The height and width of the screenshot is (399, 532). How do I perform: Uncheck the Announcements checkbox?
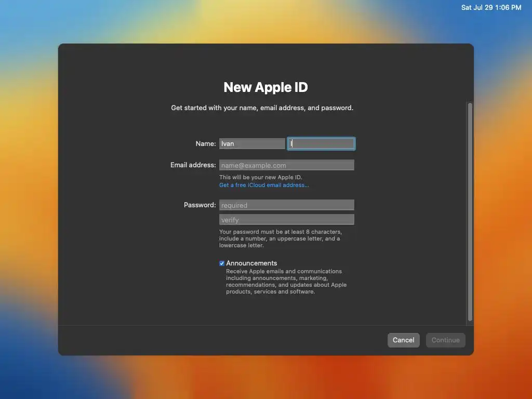click(x=222, y=263)
